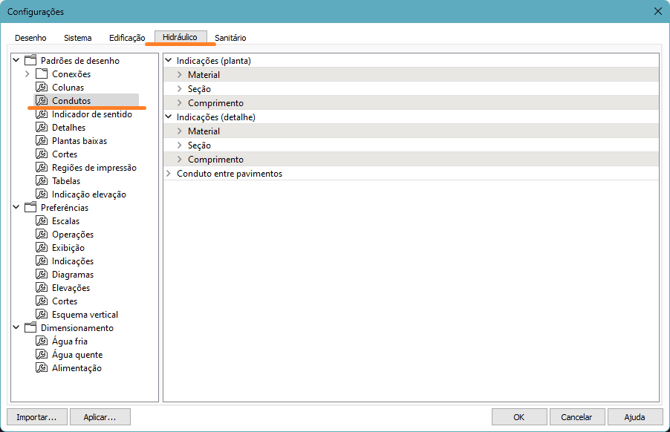
Task: Click the Conexões folder icon
Action: tap(42, 74)
